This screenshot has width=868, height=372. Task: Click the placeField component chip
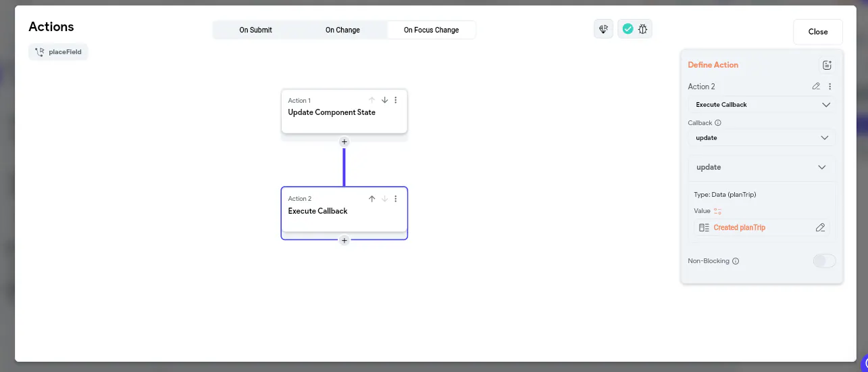click(58, 52)
